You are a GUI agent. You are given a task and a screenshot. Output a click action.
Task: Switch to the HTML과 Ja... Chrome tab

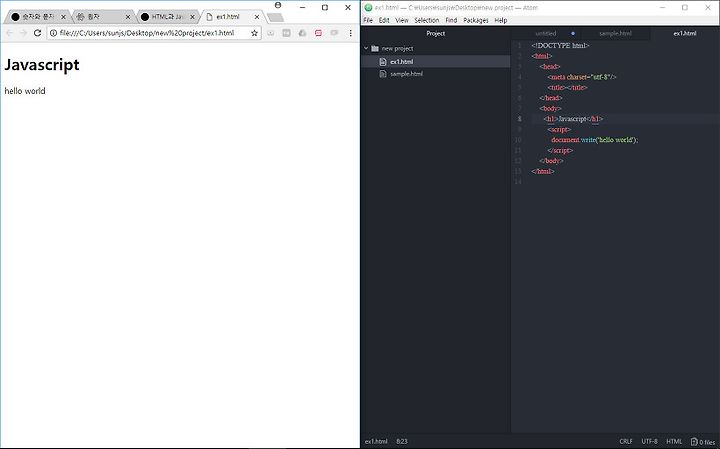click(x=168, y=17)
